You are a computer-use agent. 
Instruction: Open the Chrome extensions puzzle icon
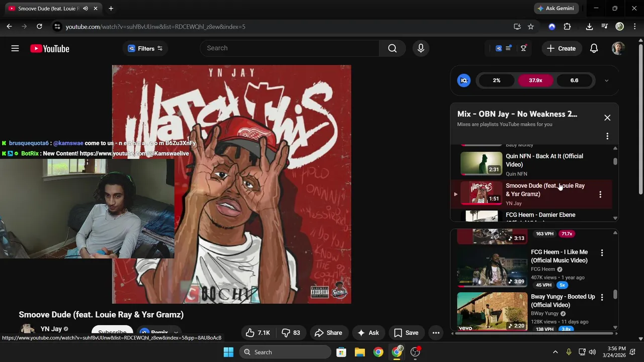point(567,27)
